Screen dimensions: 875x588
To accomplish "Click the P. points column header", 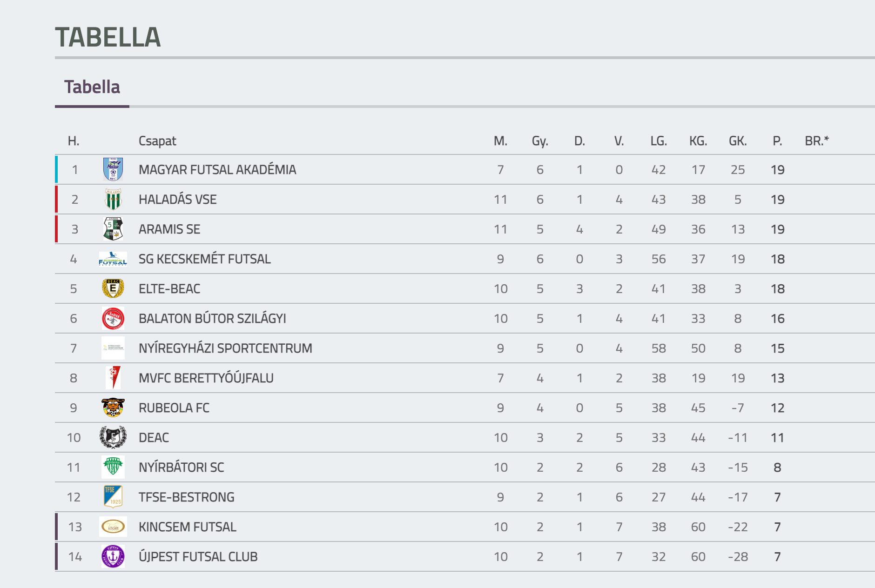I will [x=777, y=141].
